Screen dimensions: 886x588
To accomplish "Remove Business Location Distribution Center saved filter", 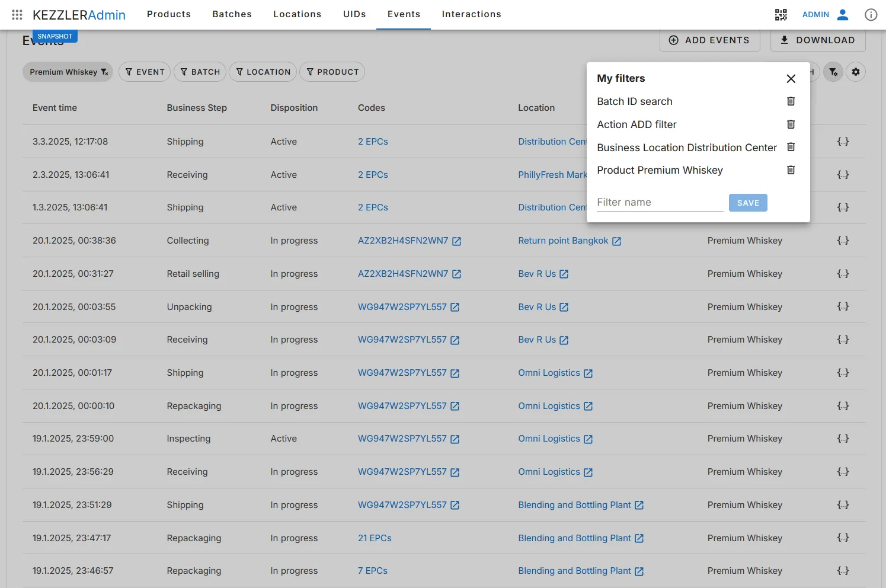I will pos(791,147).
